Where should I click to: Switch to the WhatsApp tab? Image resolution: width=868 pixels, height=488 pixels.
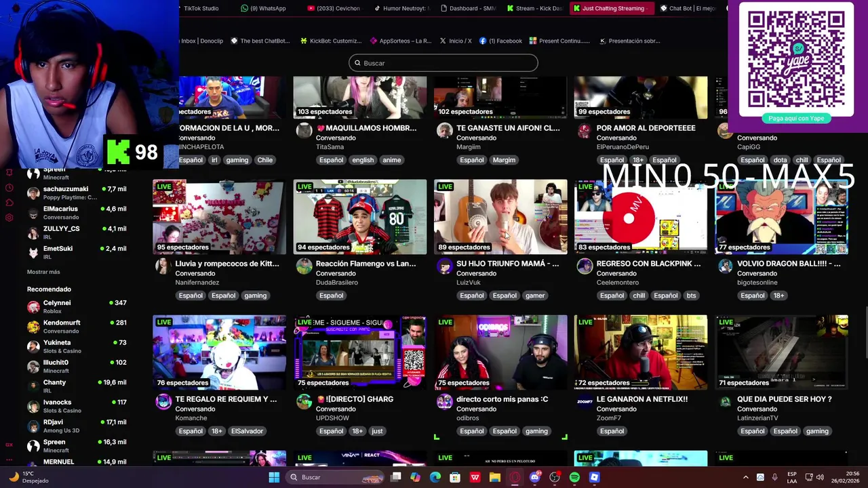pos(263,8)
